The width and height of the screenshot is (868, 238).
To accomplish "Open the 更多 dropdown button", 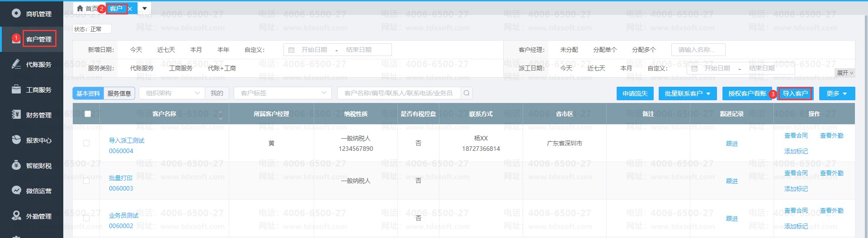I will click(837, 93).
